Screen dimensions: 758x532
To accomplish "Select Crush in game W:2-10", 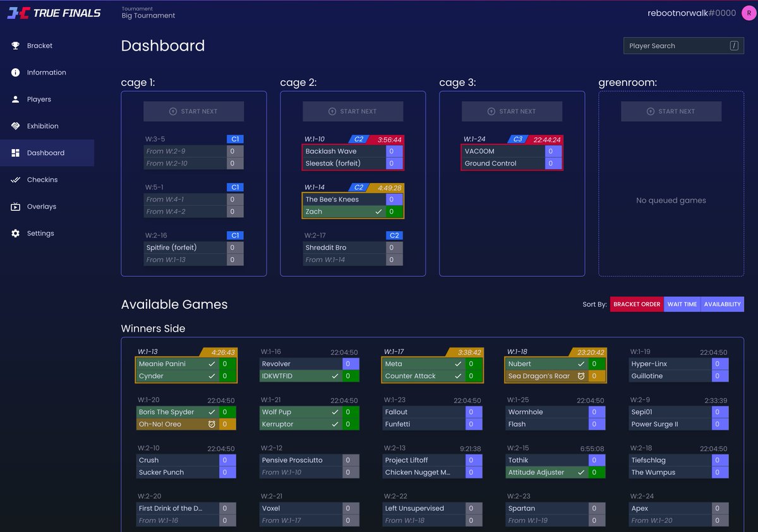I will coord(178,460).
